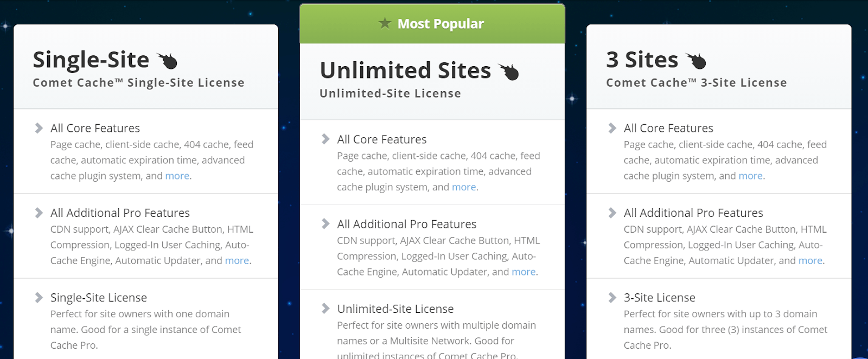Viewport: 868px width, 359px height.
Task: Click the arrow beside All Additional Pro Features in 3 Sites
Action: tap(612, 213)
